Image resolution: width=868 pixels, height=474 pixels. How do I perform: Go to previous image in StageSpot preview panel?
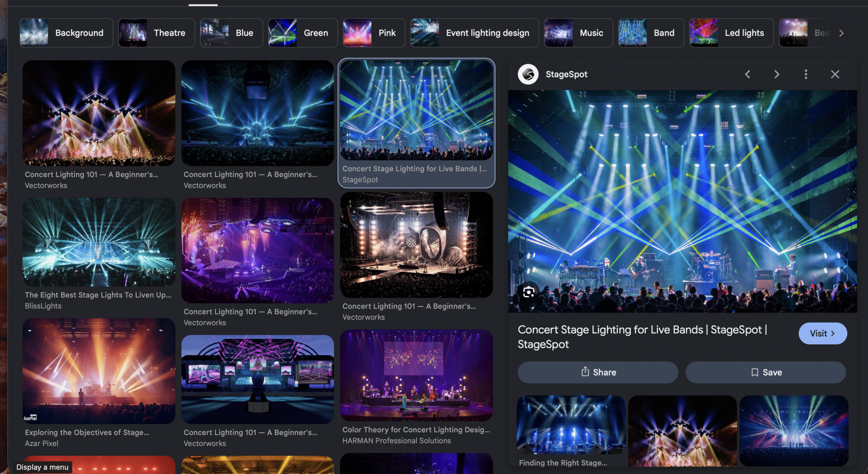(747, 74)
